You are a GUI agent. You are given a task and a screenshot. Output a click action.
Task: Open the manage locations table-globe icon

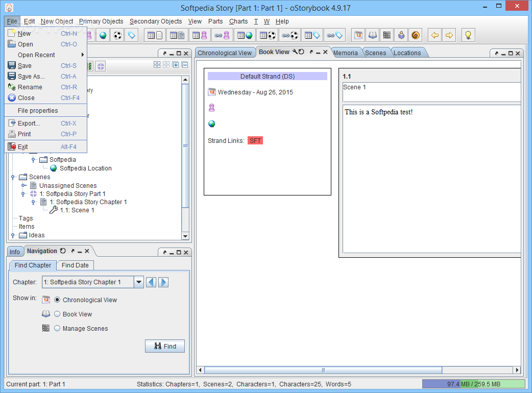point(245,35)
